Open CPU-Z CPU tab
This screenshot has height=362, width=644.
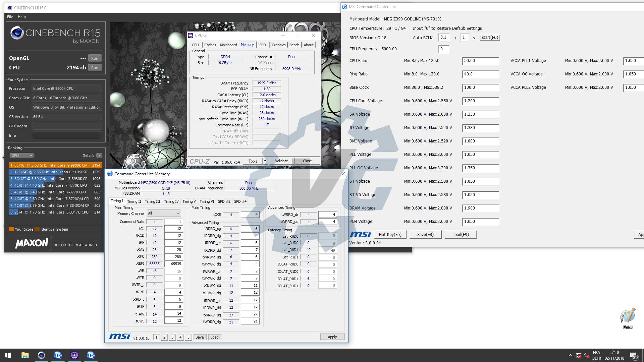[x=195, y=45]
